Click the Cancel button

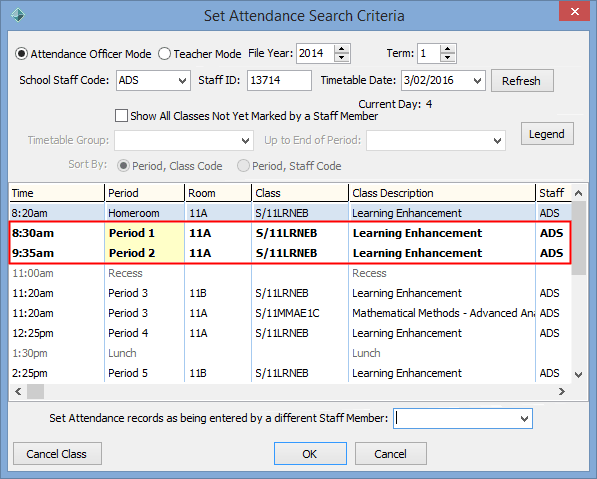click(x=391, y=453)
